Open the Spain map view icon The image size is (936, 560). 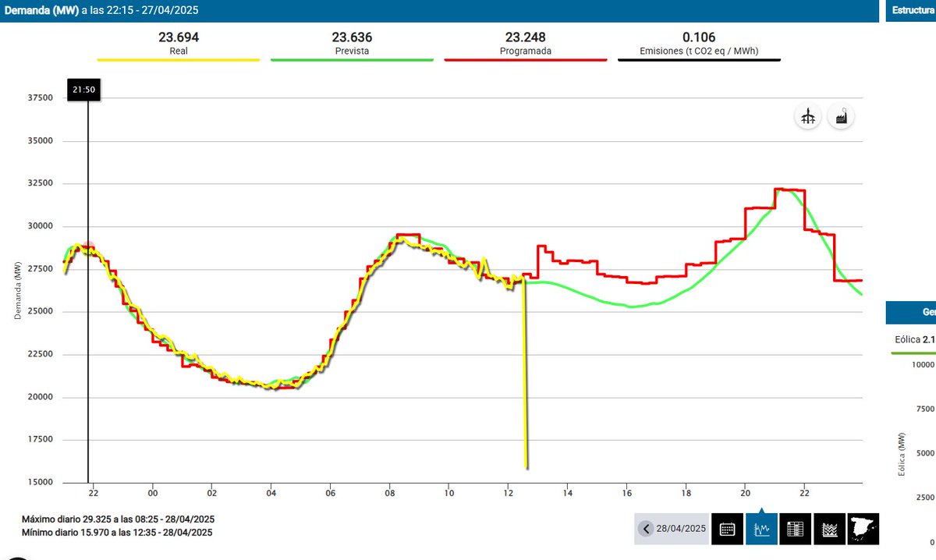coord(863,529)
